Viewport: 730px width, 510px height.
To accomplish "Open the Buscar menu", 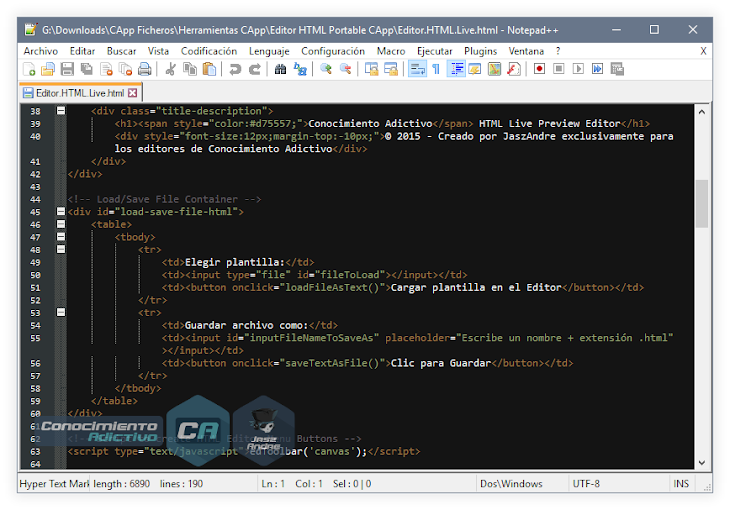I will coord(122,51).
